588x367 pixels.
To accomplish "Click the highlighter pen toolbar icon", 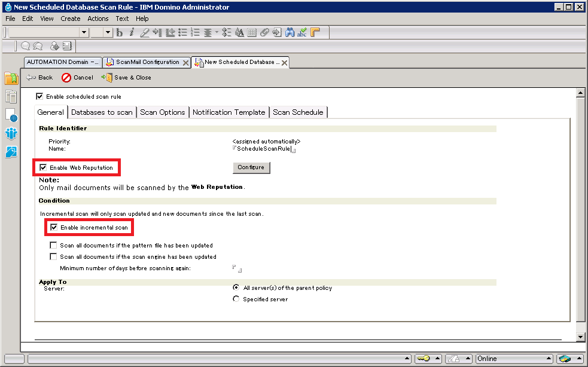I will (144, 32).
